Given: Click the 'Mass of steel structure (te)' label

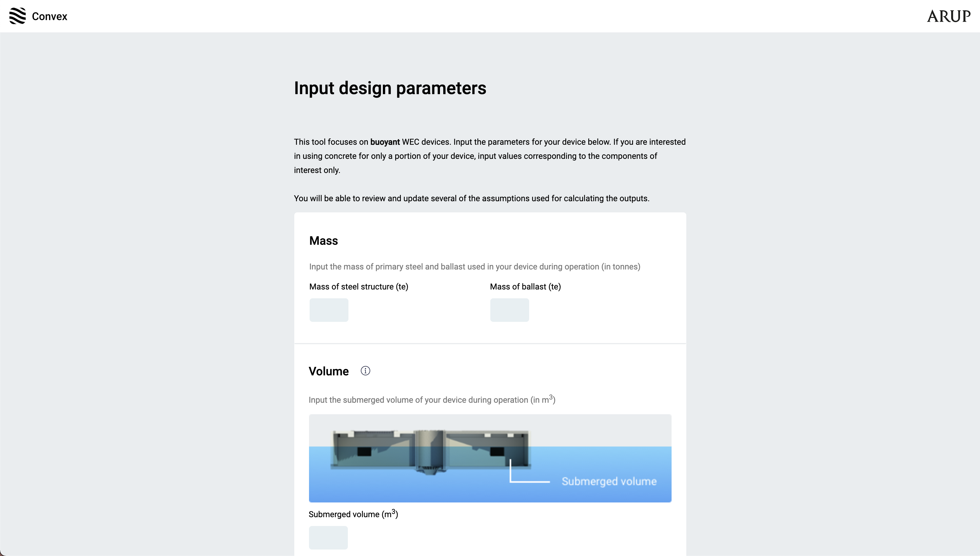Looking at the screenshot, I should (x=359, y=287).
